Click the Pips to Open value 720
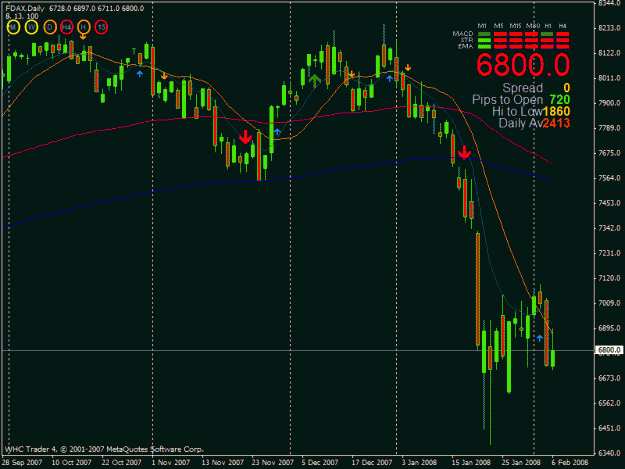Viewport: 625px width, 469px height. 560,100
